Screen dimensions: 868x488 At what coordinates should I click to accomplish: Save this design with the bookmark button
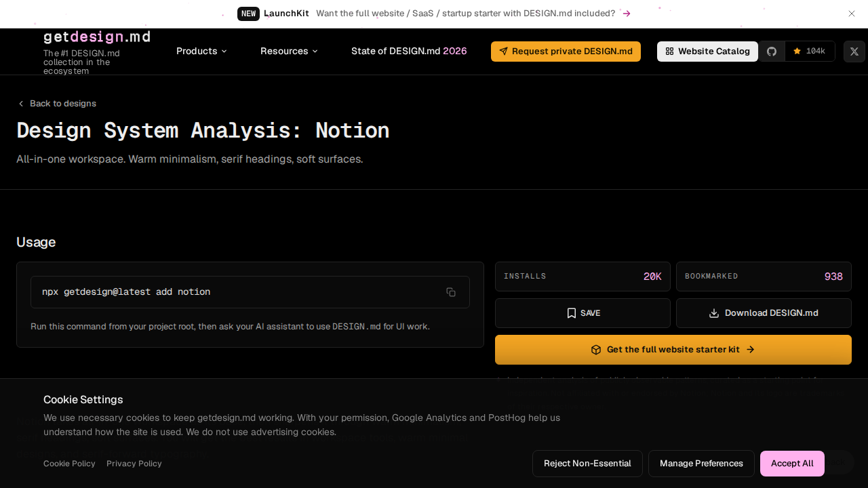(x=583, y=313)
